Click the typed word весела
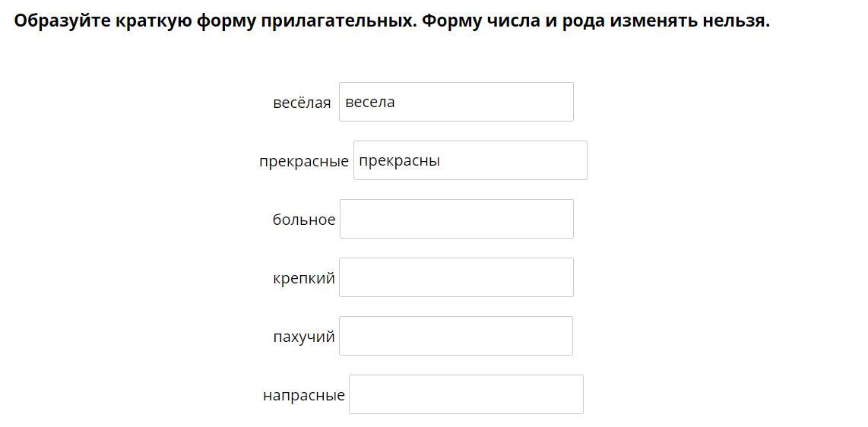The height and width of the screenshot is (427, 868). [370, 103]
